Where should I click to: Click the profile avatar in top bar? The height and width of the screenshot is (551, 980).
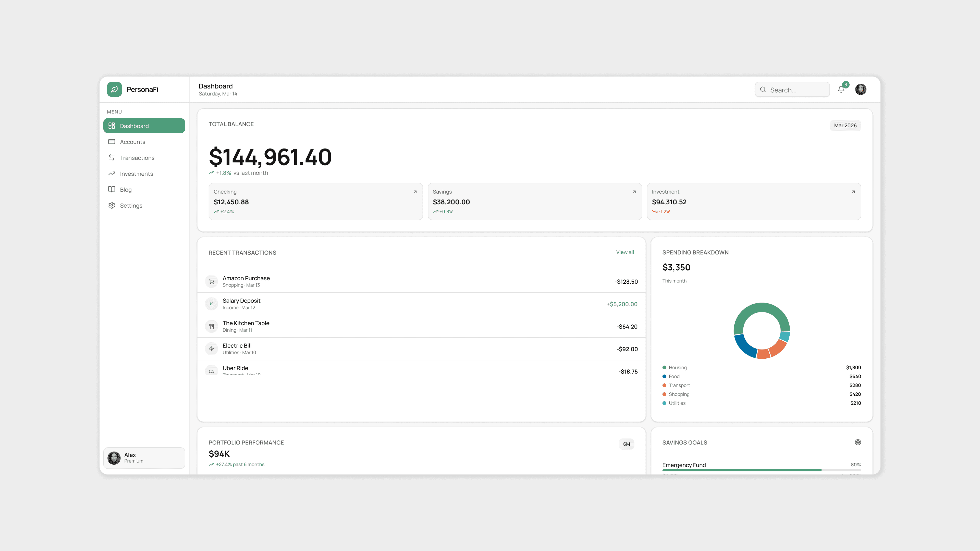click(861, 89)
